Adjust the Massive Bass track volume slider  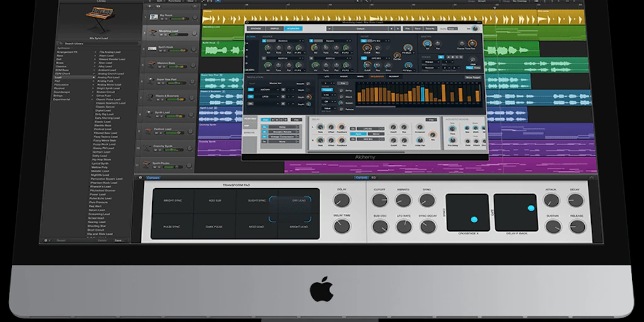(177, 67)
